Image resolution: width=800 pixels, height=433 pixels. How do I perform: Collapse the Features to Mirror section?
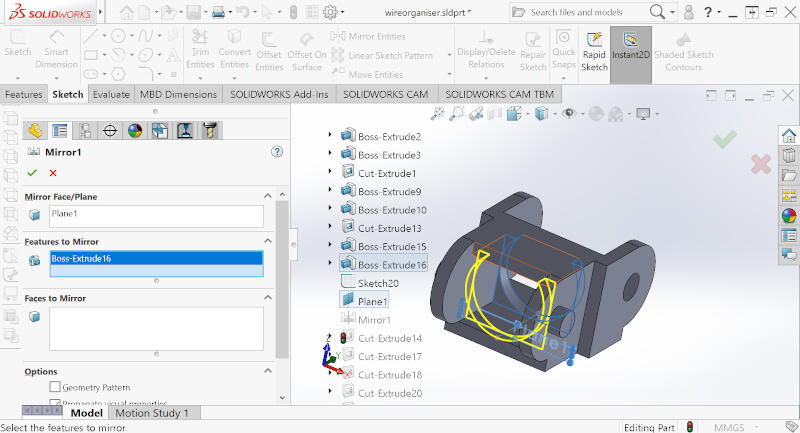tap(268, 241)
